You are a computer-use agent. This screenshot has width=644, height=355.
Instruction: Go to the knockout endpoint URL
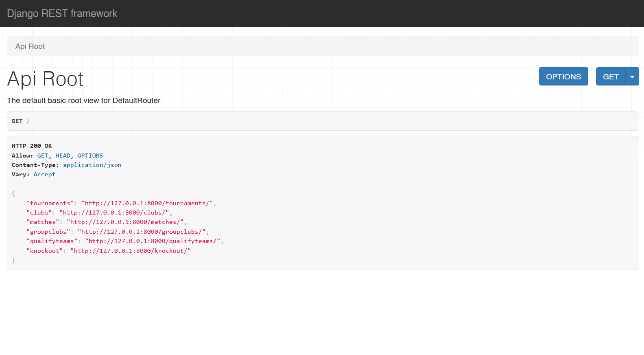[131, 251]
